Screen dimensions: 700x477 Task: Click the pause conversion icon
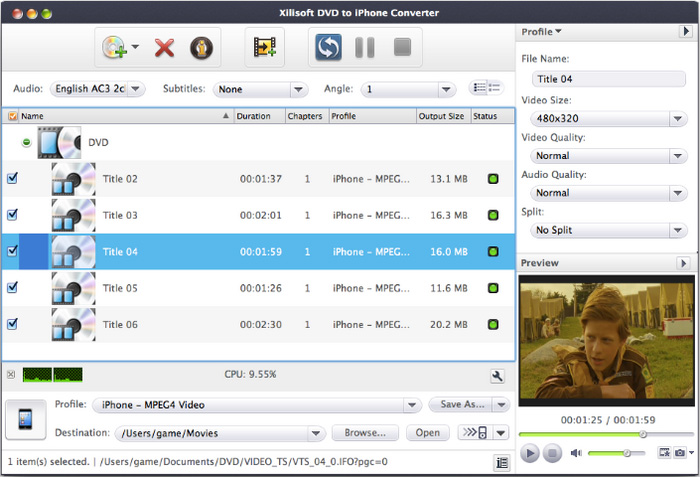point(365,47)
